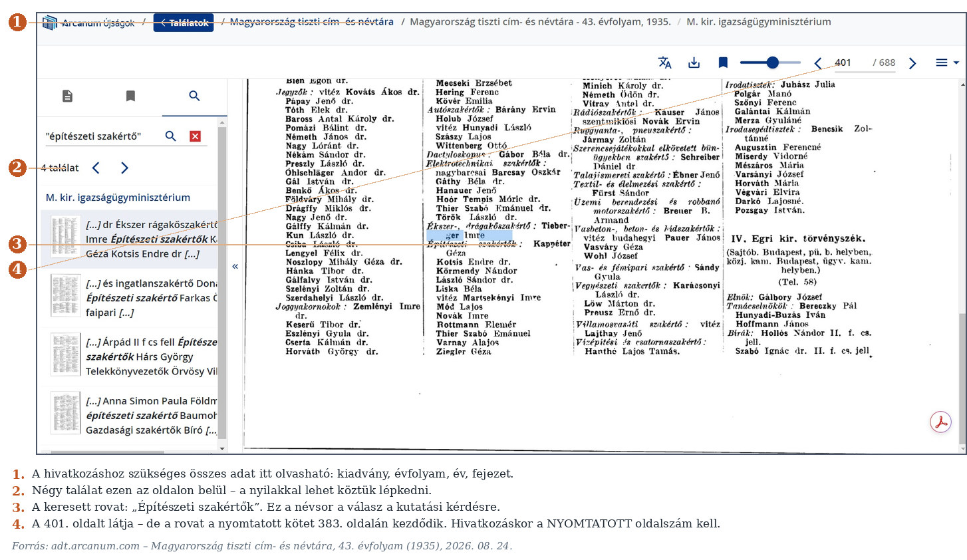This screenshot has width=967, height=560.
Task: Switch to the table of contents tab
Action: 67,96
